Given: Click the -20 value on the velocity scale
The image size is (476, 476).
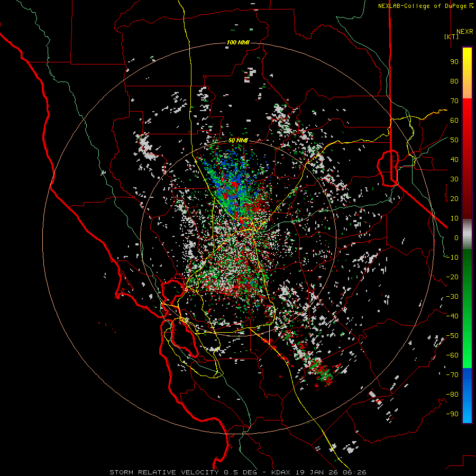Looking at the screenshot, I should [452, 277].
